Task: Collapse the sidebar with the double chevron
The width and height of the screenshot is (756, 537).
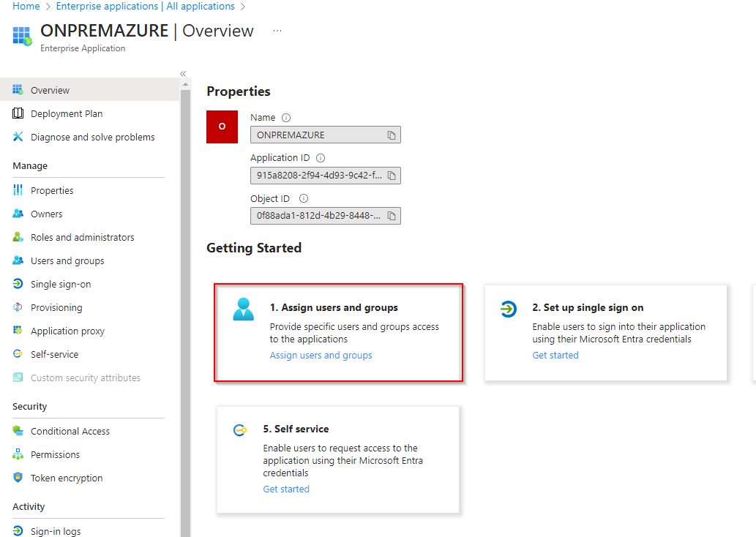Action: click(x=183, y=74)
